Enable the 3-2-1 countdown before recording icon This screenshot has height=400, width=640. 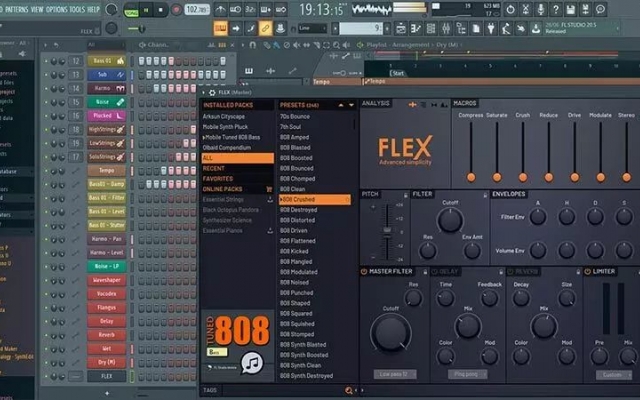click(250, 9)
